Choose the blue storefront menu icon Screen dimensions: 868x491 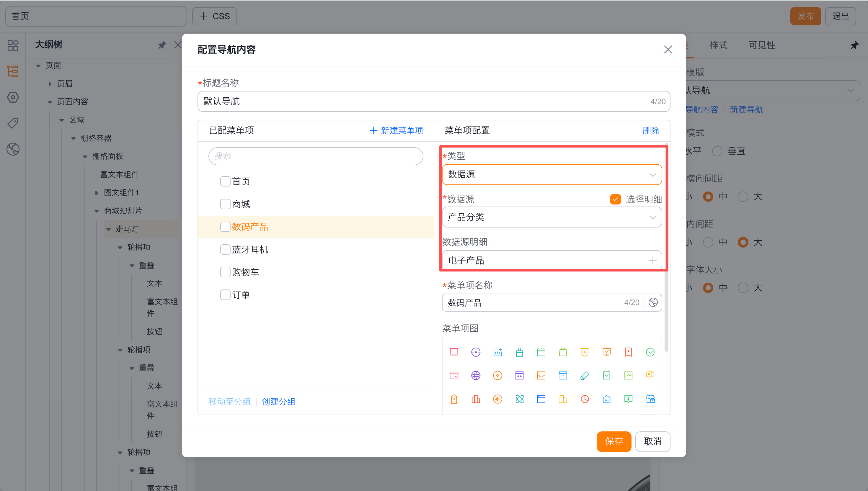click(x=650, y=399)
